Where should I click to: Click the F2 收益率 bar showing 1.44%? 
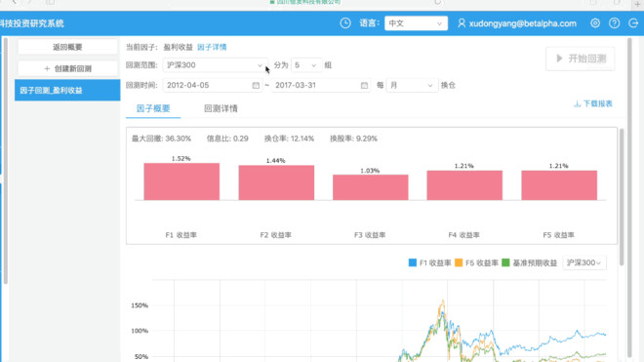click(x=276, y=182)
